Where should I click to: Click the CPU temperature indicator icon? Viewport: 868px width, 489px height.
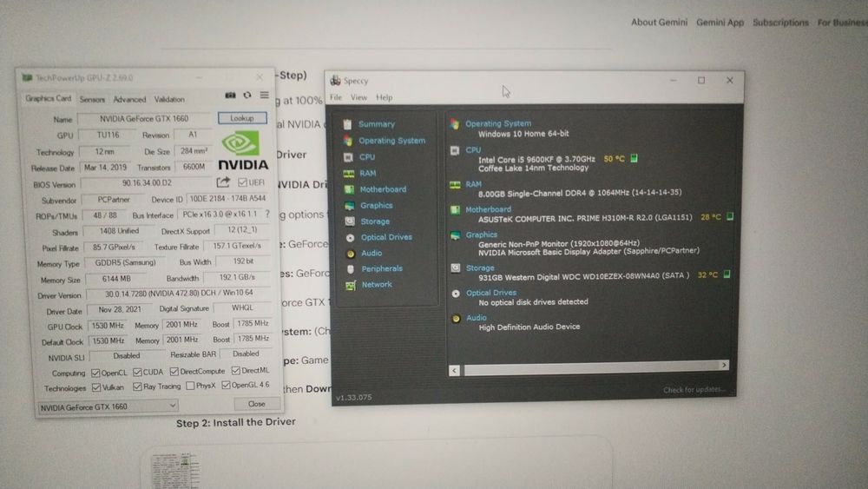[634, 158]
